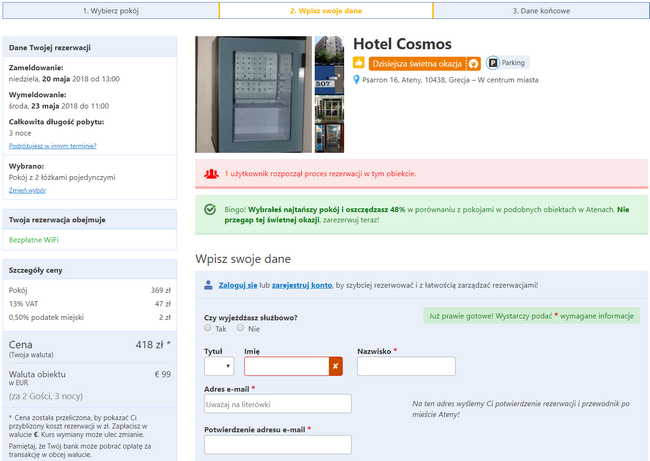The width and height of the screenshot is (650, 461).
Task: Go to step 1. Wybierz pokój
Action: pyautogui.click(x=111, y=11)
